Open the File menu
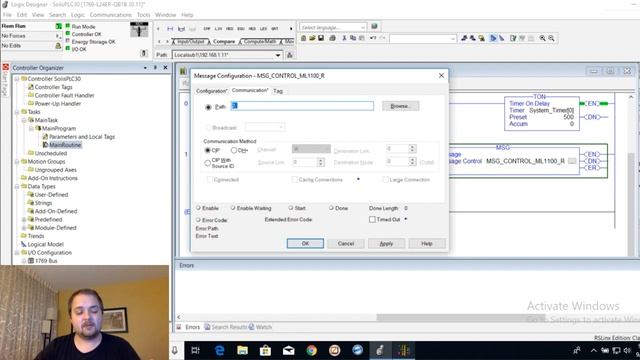Image resolution: width=640 pixels, height=360 pixels. (7, 15)
